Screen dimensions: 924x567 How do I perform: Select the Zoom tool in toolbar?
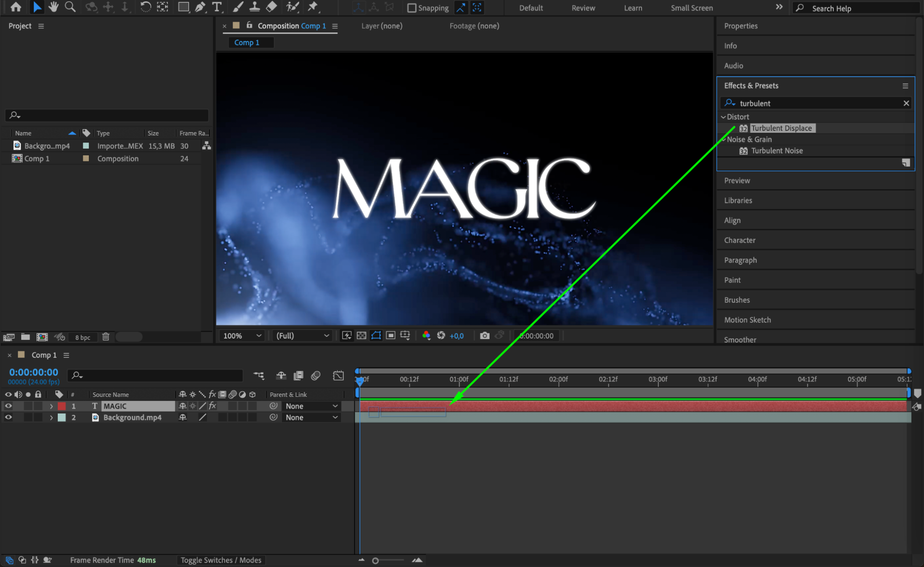click(x=70, y=7)
